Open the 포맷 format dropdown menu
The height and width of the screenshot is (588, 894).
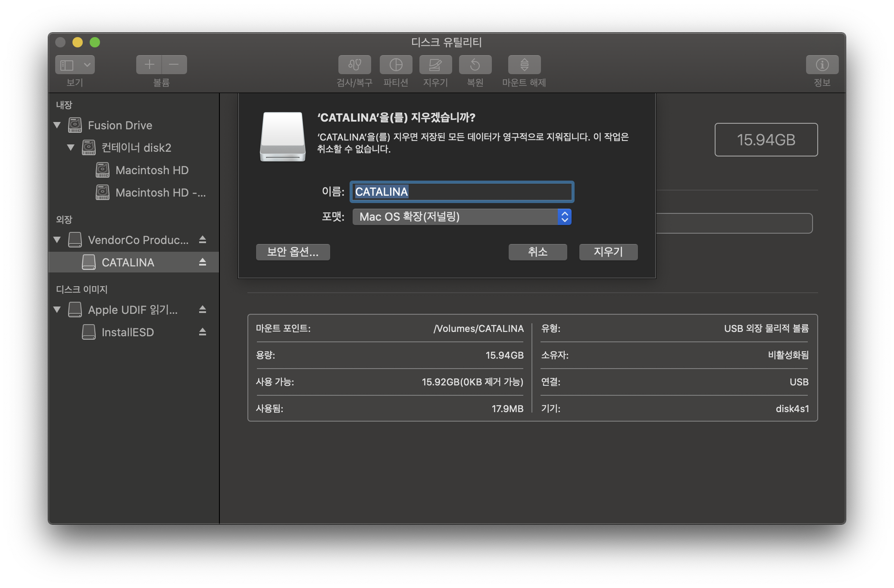462,217
